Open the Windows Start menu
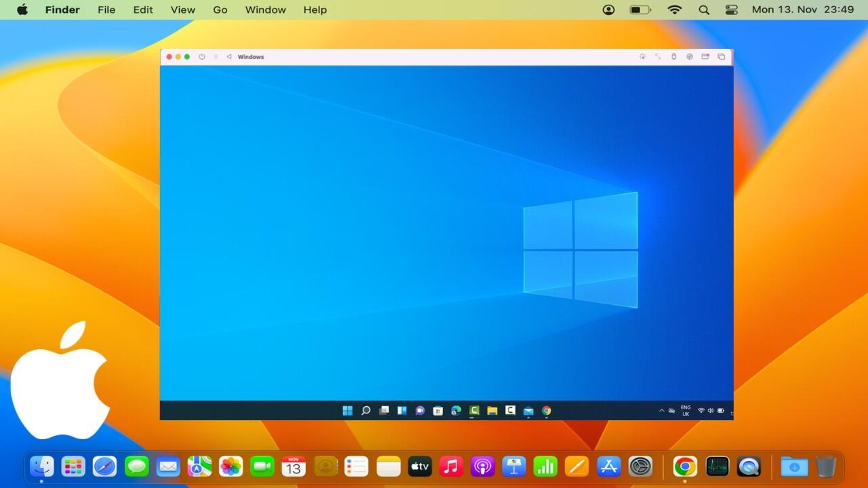 coord(347,411)
